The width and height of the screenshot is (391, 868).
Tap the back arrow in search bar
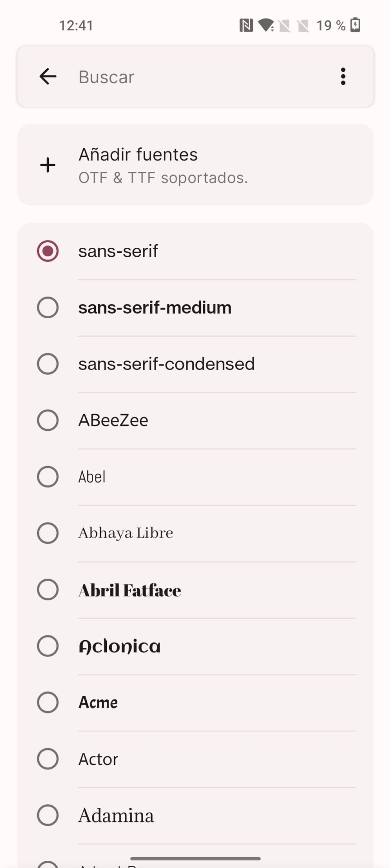pyautogui.click(x=48, y=76)
